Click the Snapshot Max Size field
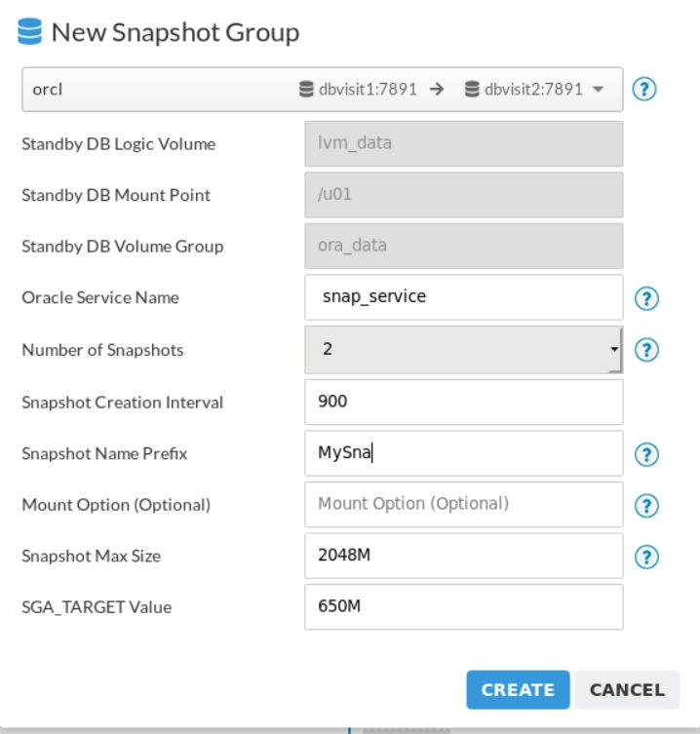 click(463, 556)
